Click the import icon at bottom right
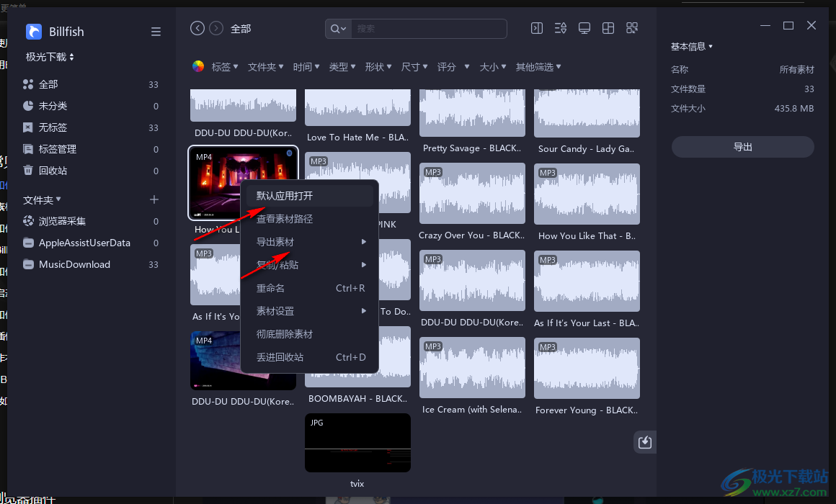 (644, 441)
